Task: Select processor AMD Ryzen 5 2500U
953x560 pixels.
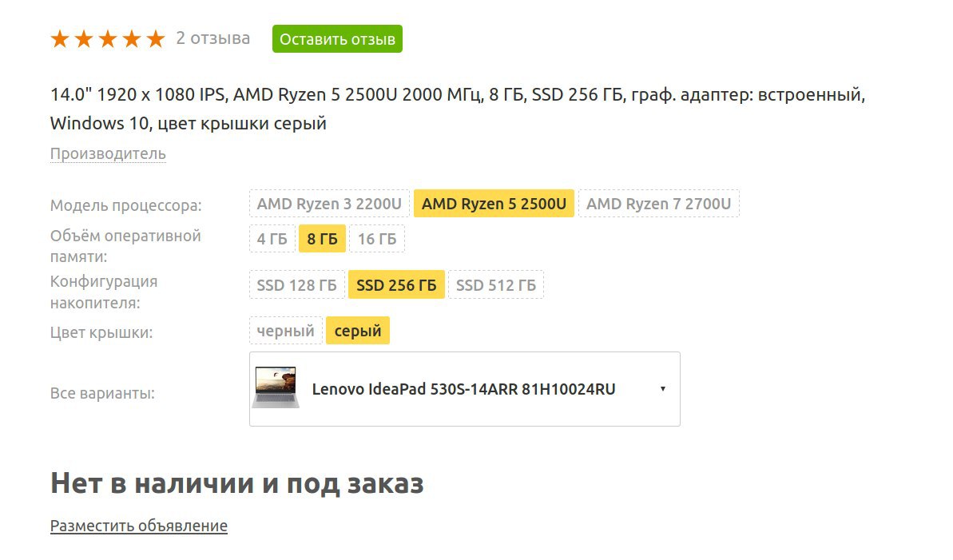Action: (x=494, y=204)
